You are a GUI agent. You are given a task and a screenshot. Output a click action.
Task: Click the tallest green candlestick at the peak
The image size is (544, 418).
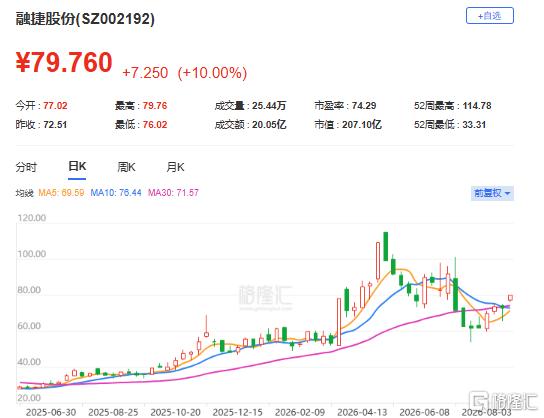(385, 246)
